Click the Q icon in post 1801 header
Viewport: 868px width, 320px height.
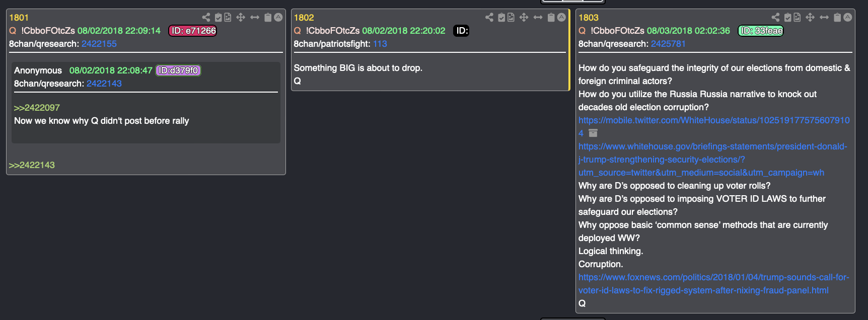point(13,31)
